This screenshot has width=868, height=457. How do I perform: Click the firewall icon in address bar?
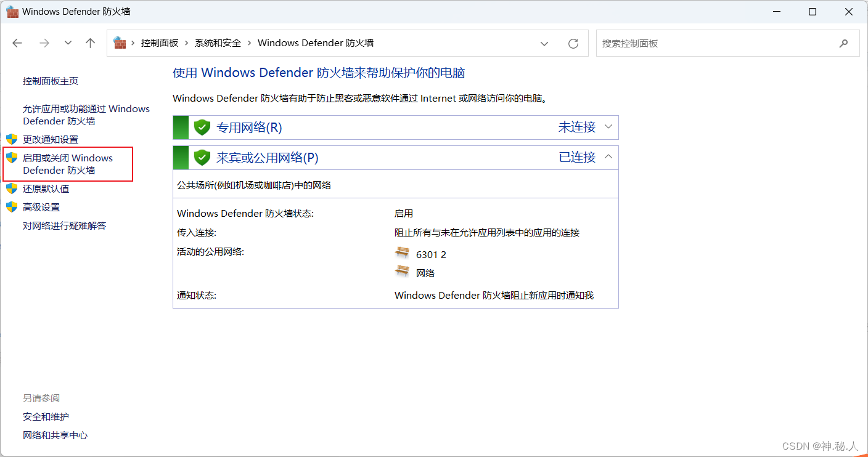[120, 43]
